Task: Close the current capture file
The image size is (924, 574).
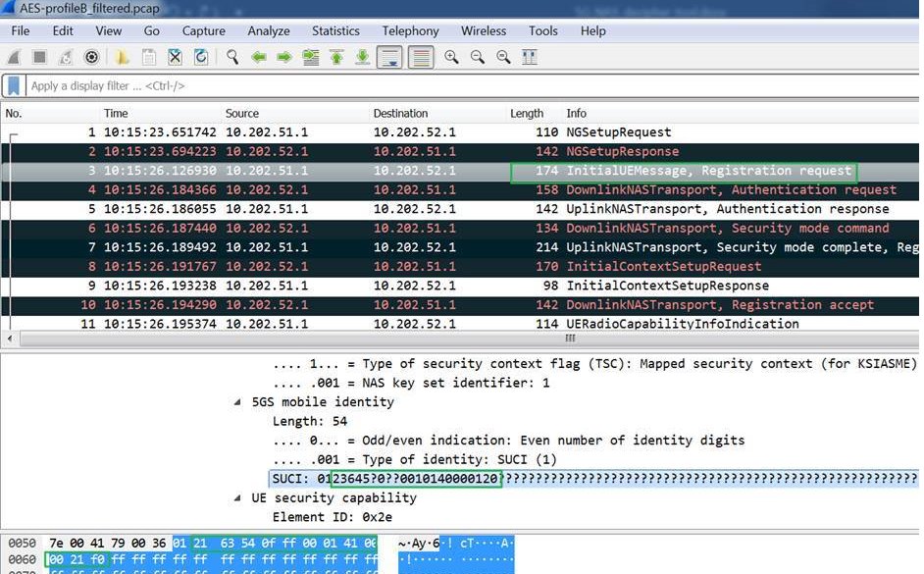Action: (x=173, y=57)
